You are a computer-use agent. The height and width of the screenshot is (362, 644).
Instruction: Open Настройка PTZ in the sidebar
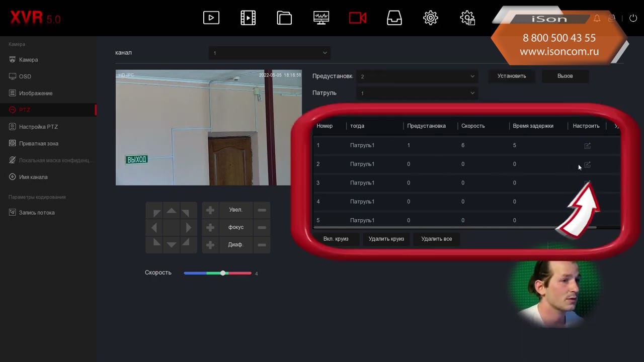[38, 127]
